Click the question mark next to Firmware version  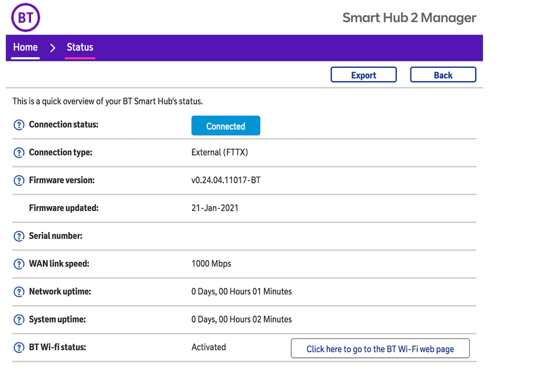click(19, 181)
